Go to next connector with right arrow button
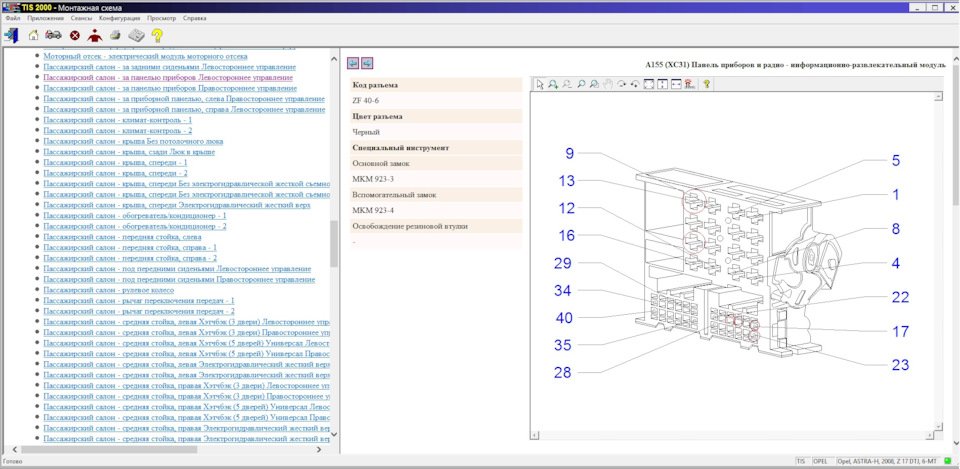The width and height of the screenshot is (960, 469). pyautogui.click(x=367, y=63)
